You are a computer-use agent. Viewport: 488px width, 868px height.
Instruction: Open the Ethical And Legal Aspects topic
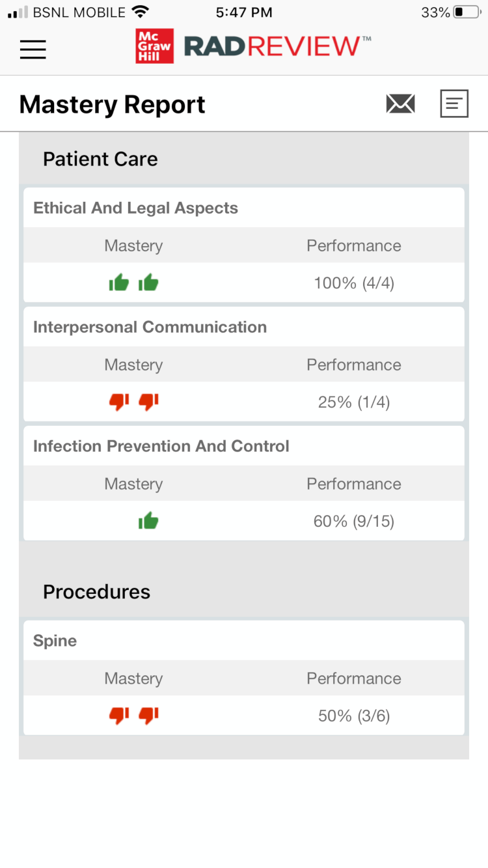(135, 208)
